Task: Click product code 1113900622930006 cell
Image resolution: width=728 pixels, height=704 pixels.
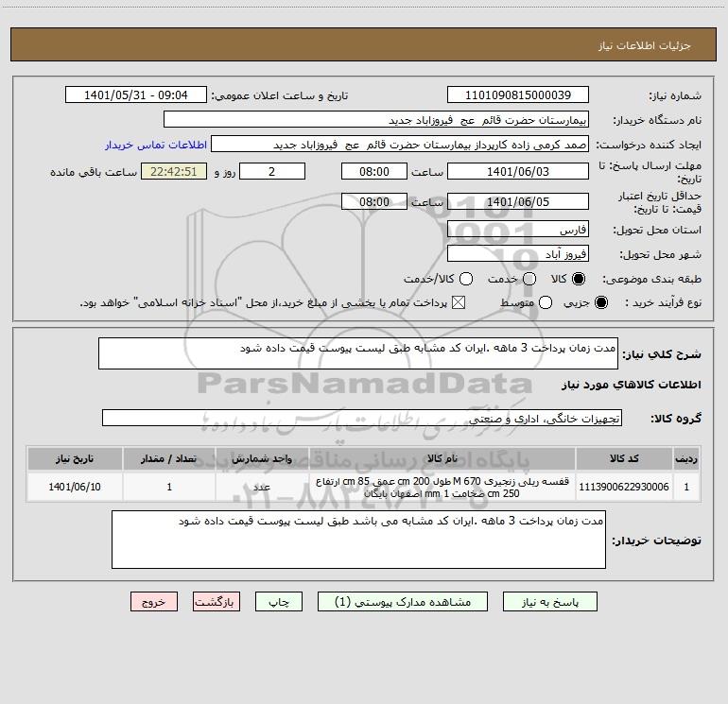Action: [x=624, y=487]
